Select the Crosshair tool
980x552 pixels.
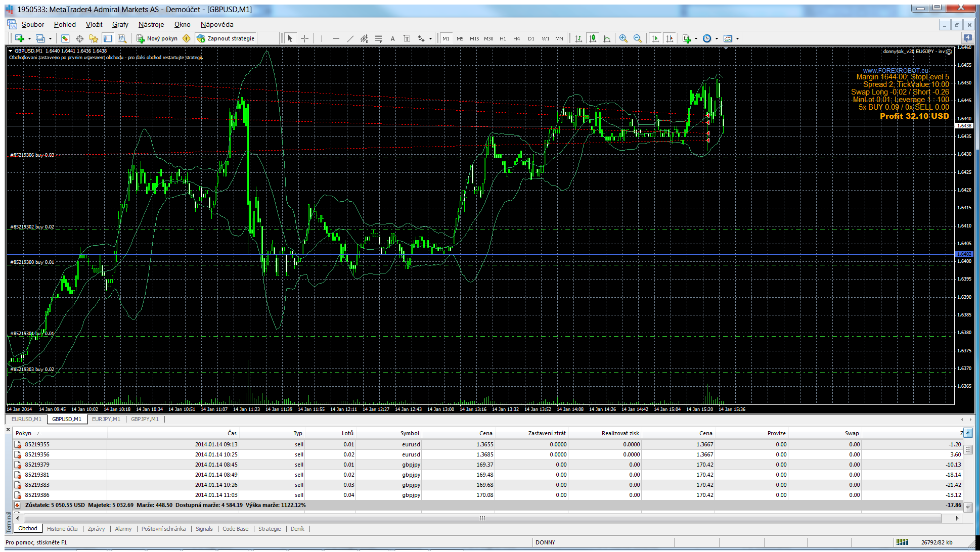[305, 38]
